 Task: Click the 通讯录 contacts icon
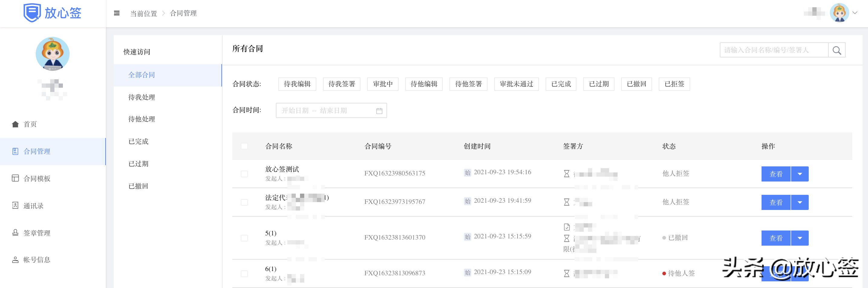[15, 205]
